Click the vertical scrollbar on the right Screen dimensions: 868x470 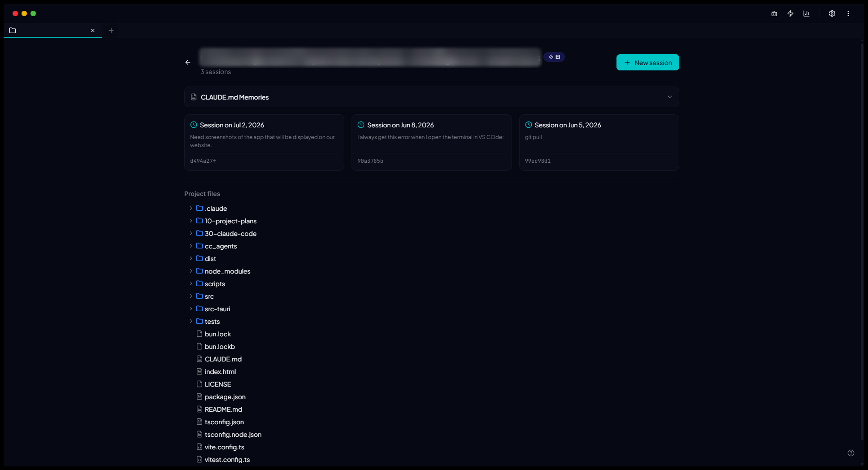tap(862, 241)
